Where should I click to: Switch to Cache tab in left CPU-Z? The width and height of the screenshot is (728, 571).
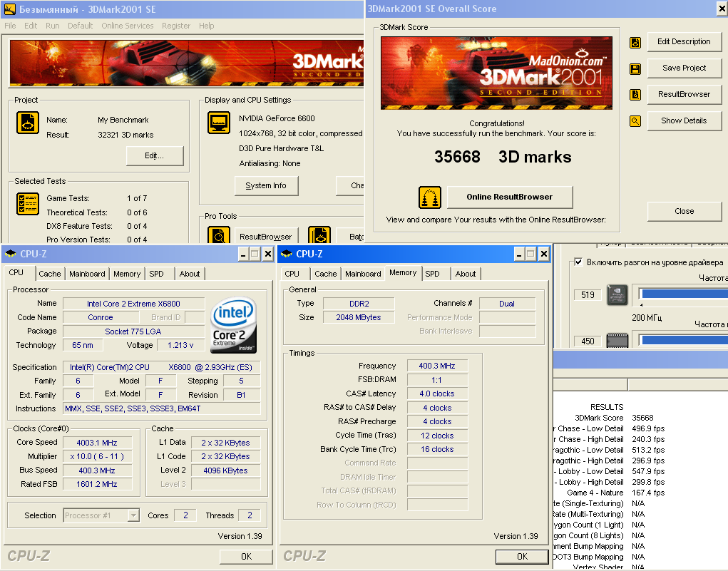[x=50, y=274]
